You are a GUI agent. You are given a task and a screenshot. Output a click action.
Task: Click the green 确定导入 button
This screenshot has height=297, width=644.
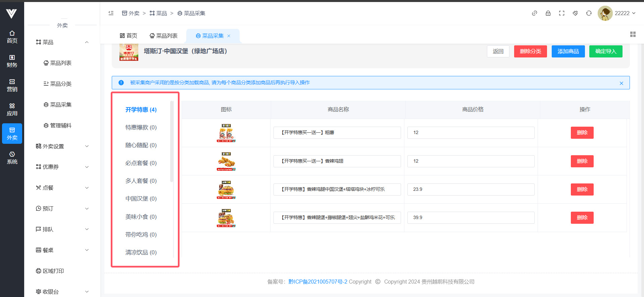coord(605,51)
